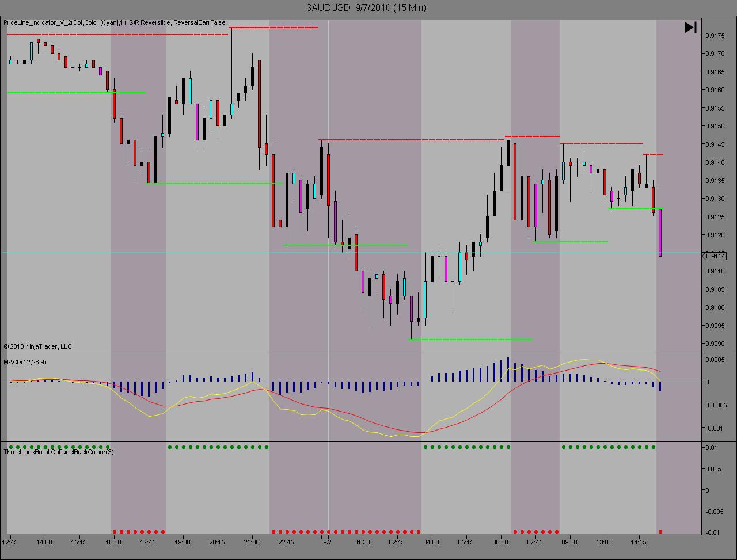Click the 0.9165 price axis label

(716, 72)
